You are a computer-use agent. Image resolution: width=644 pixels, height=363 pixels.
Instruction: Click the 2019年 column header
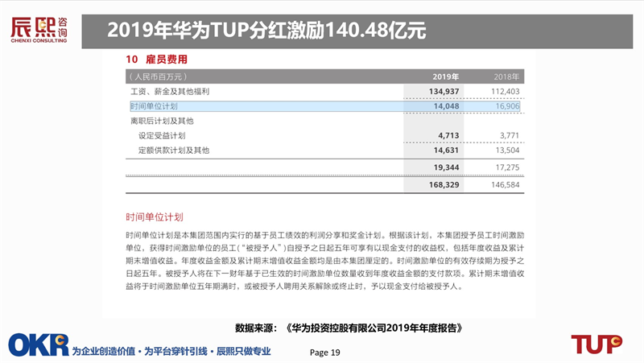[445, 76]
